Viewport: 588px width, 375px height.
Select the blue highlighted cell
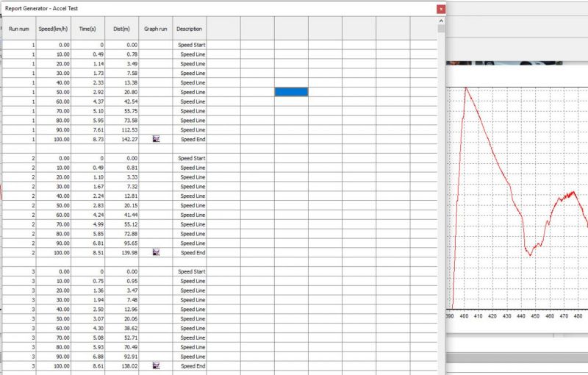click(x=291, y=92)
